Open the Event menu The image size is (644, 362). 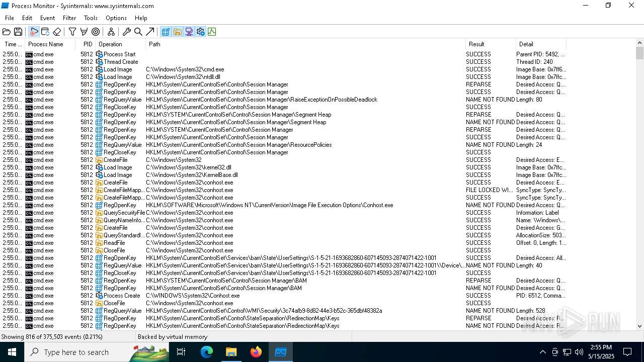point(47,18)
